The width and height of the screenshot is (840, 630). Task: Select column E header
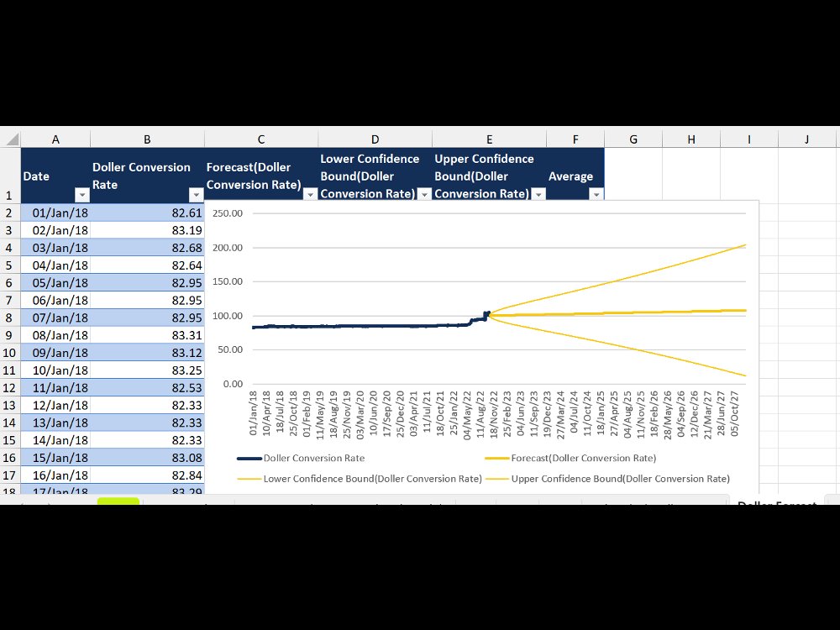click(490, 139)
